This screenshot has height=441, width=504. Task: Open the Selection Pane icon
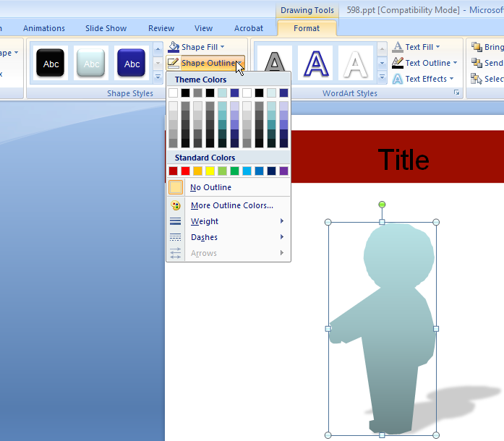tap(477, 79)
